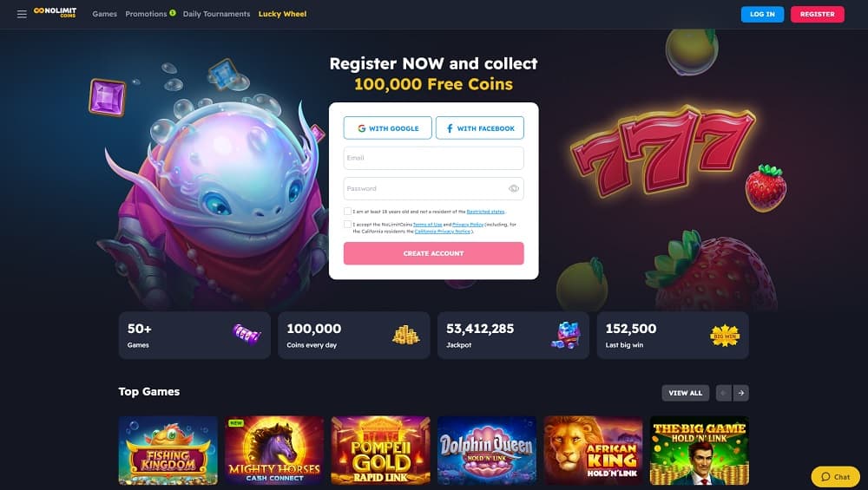Check the 18 years old confirmation box
Screen dimensions: 868x490
coord(348,212)
